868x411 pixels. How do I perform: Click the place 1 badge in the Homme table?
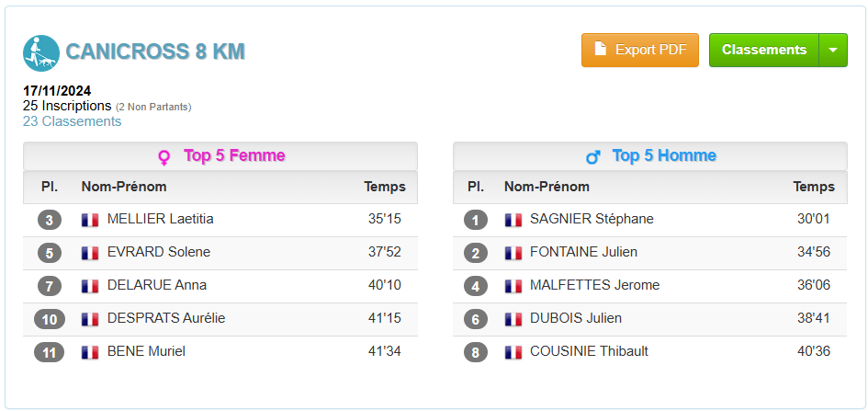click(476, 220)
